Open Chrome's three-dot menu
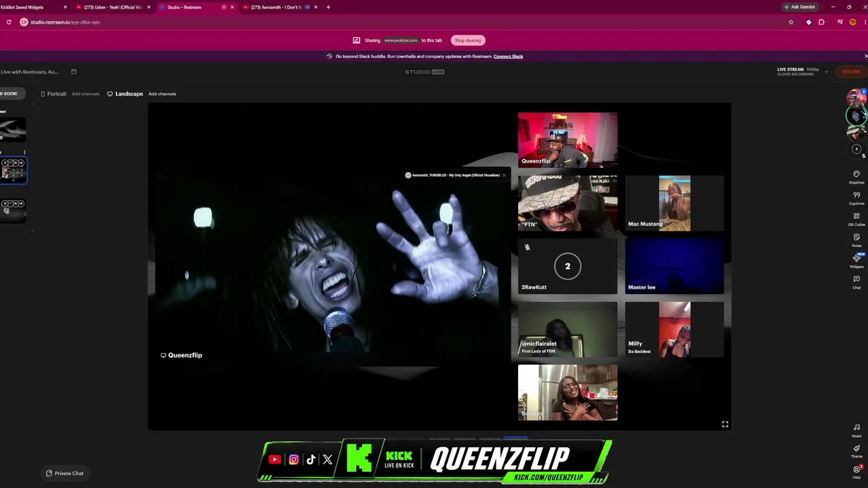 864,22
